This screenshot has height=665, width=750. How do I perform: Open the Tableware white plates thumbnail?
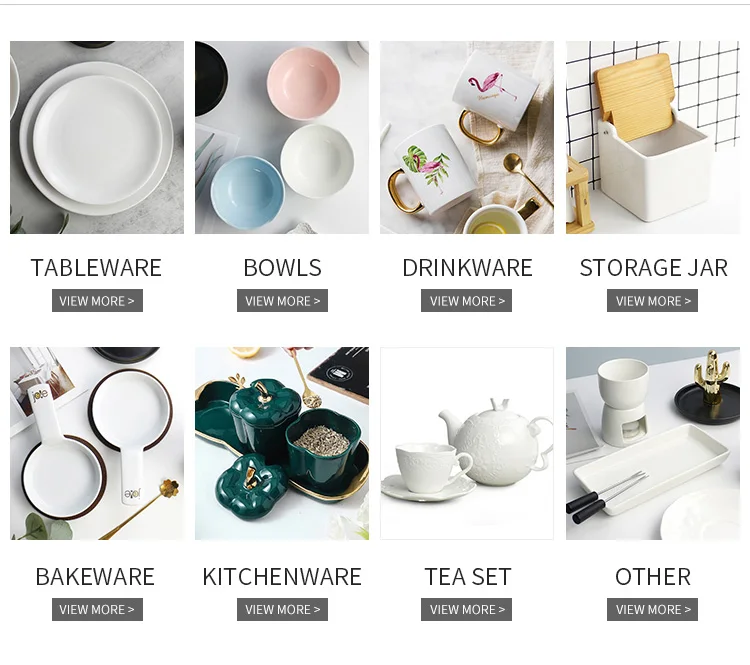click(x=97, y=137)
